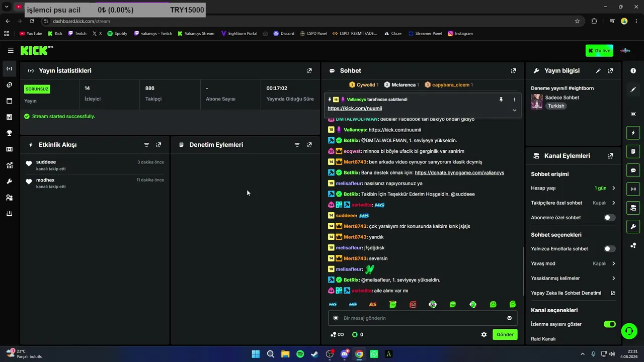644x362 pixels.
Task: Click the Sadece Sohbet category thumbnail
Action: pyautogui.click(x=537, y=102)
